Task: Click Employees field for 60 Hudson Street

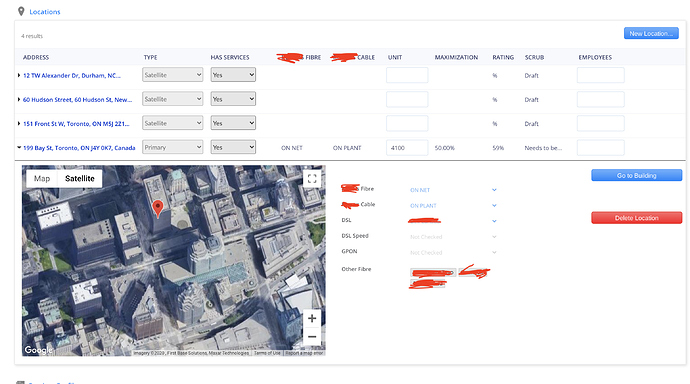Action: click(601, 99)
